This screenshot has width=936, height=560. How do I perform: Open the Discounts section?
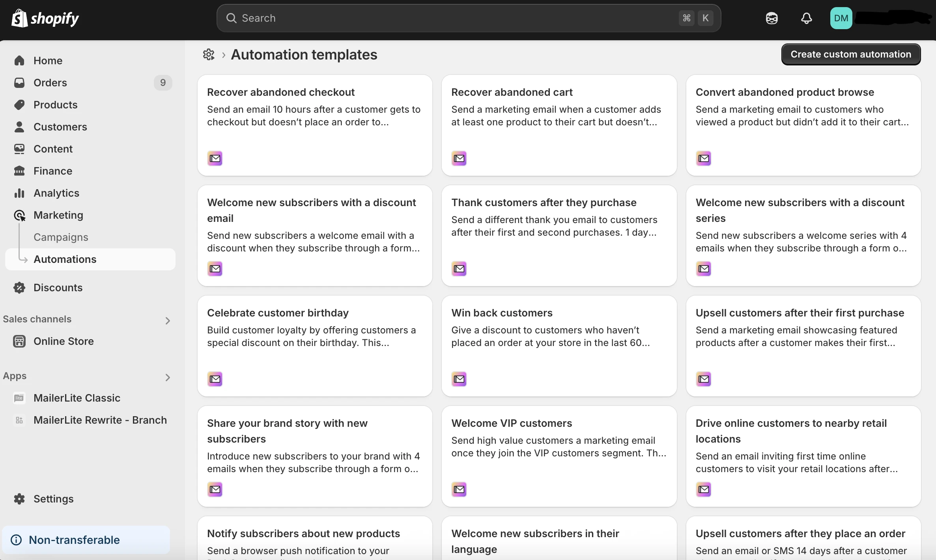[58, 288]
